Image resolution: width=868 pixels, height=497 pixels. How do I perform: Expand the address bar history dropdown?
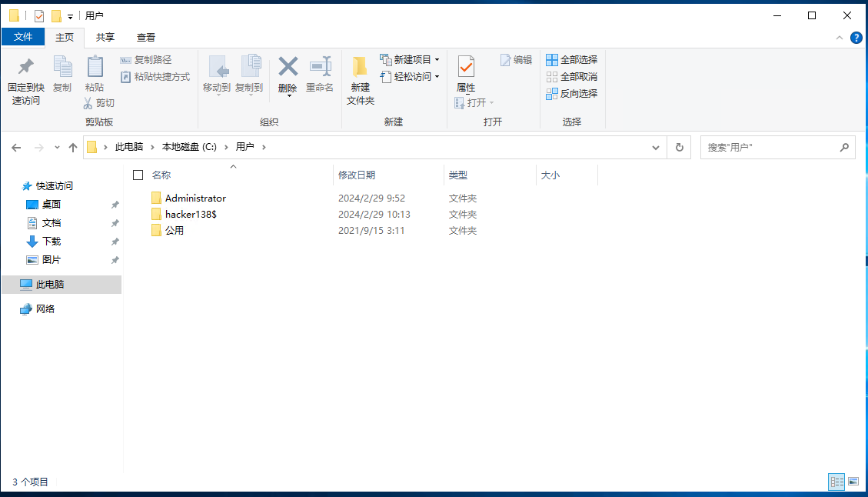click(x=656, y=148)
